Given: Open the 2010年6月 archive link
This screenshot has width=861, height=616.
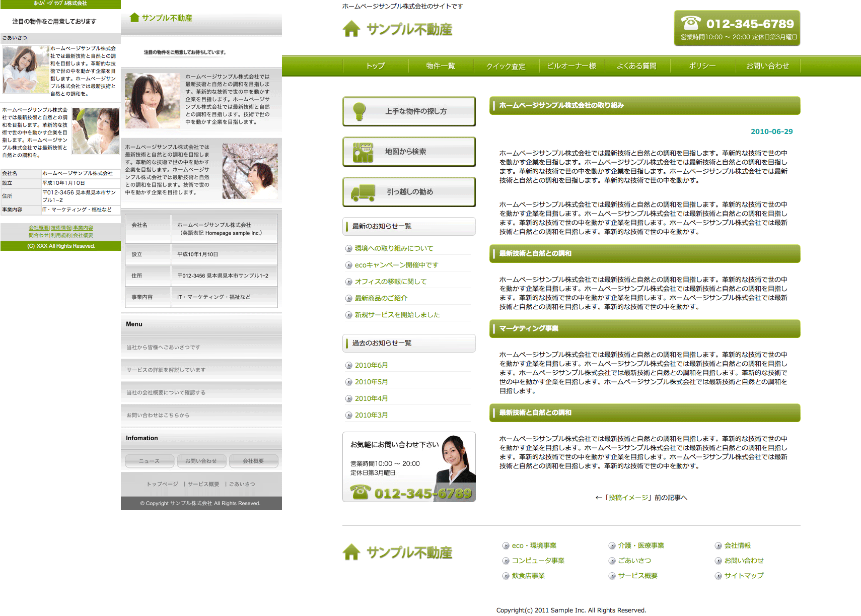Looking at the screenshot, I should click(371, 365).
